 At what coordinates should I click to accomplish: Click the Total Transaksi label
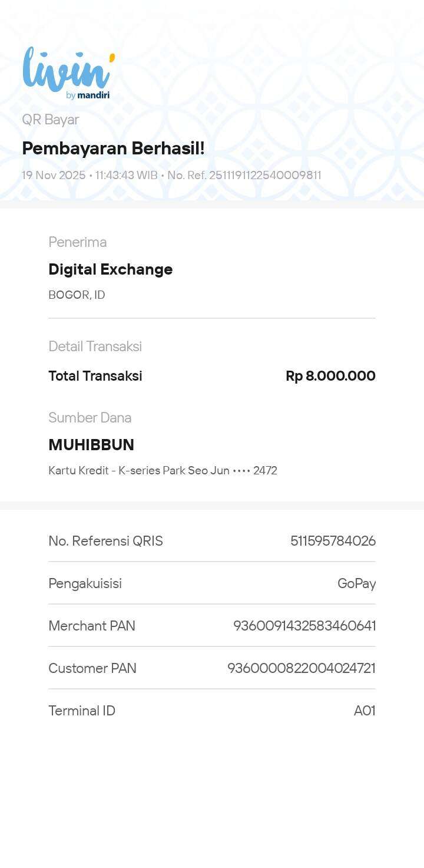[95, 376]
